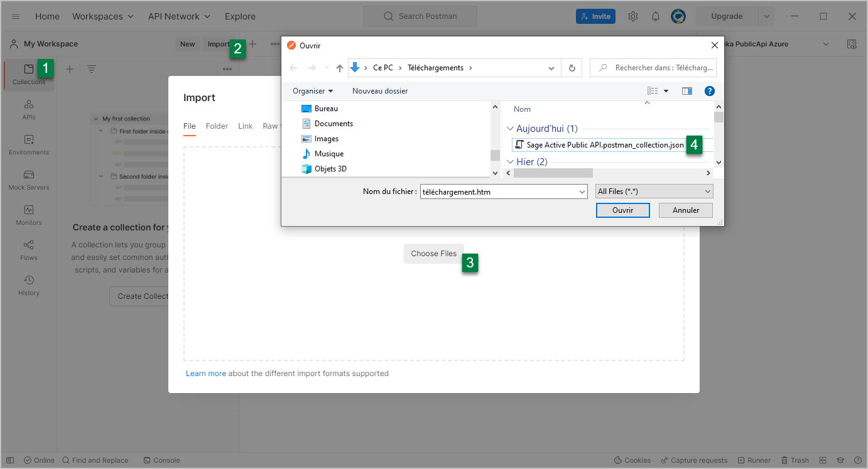Open the user avatar menu
Viewport: 868px width, 469px height.
[678, 16]
